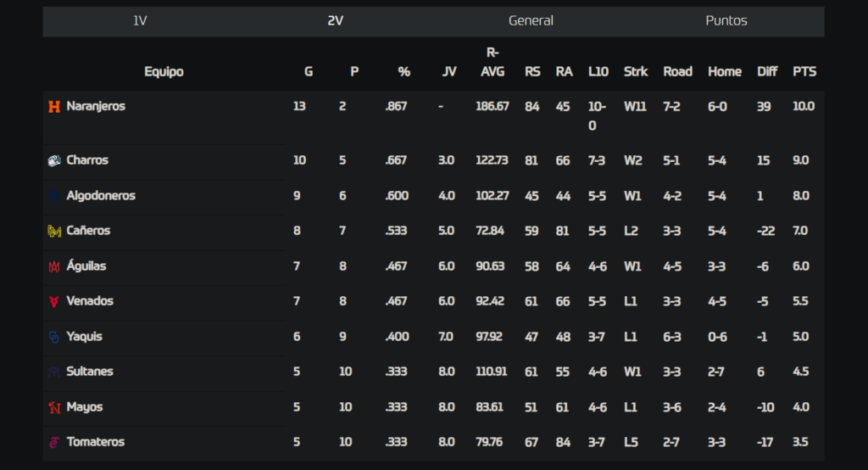Screen dimensions: 868x470
Task: Open the General standings tab
Action: [x=531, y=21]
